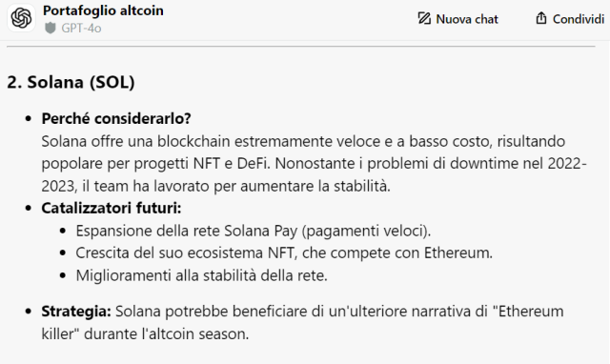Click the bullet point before Strategia
Screen dimensions: 610x364
pyautogui.click(x=28, y=312)
